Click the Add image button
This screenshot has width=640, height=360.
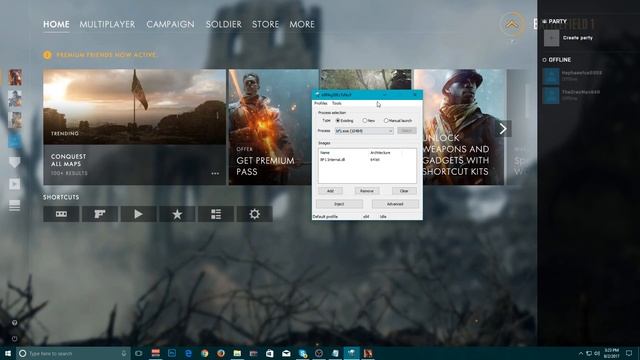(x=330, y=191)
